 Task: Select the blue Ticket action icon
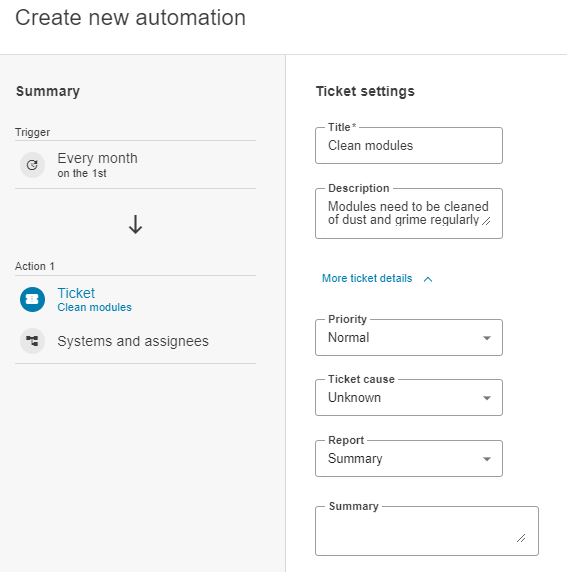(x=32, y=299)
